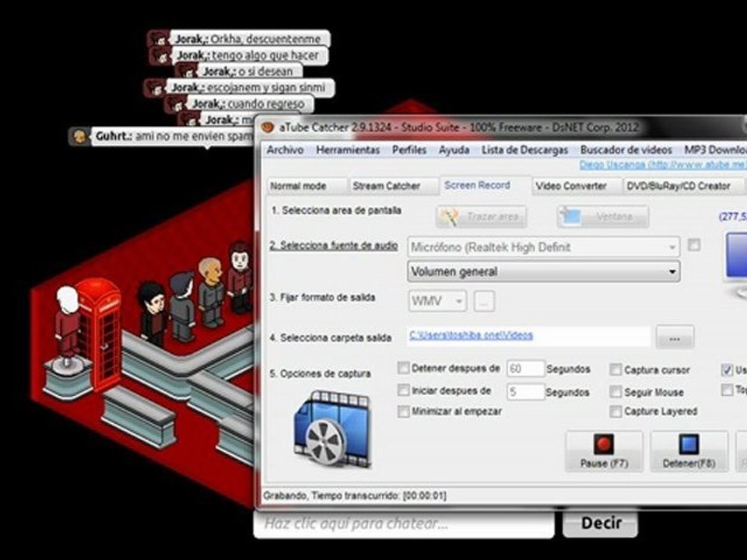Click the Diego Uscanga website link
The height and width of the screenshot is (560, 747).
[663, 165]
